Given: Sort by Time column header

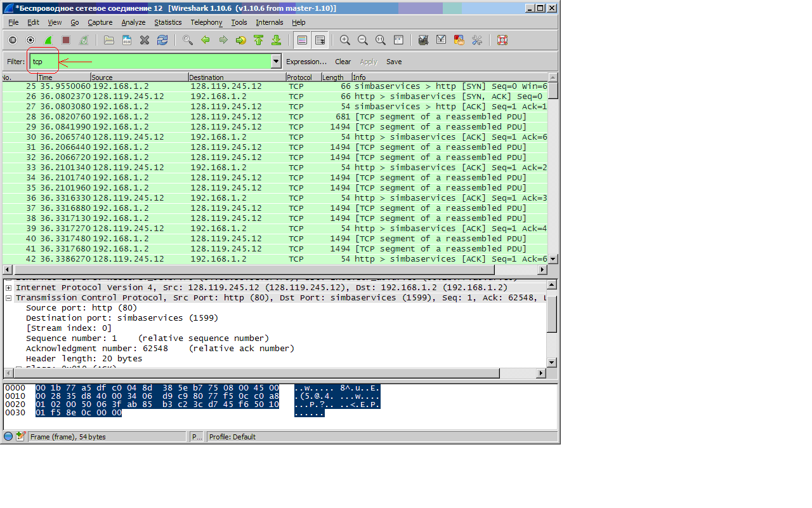Looking at the screenshot, I should pyautogui.click(x=64, y=77).
